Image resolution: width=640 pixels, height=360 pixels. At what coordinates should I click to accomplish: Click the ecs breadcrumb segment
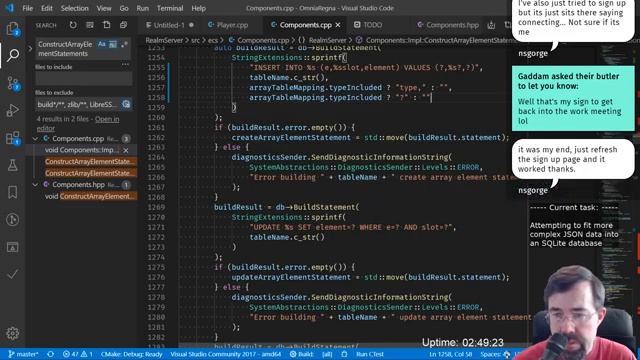[x=213, y=40]
